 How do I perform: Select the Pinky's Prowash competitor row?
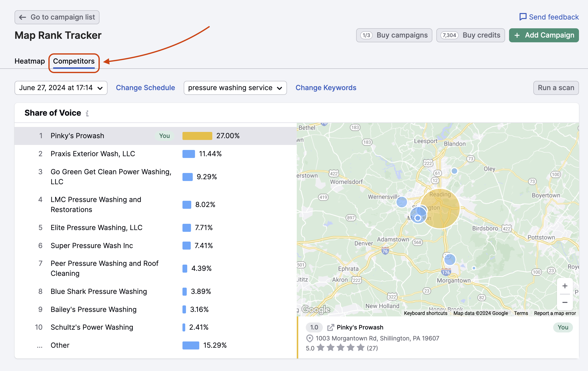[x=156, y=136]
